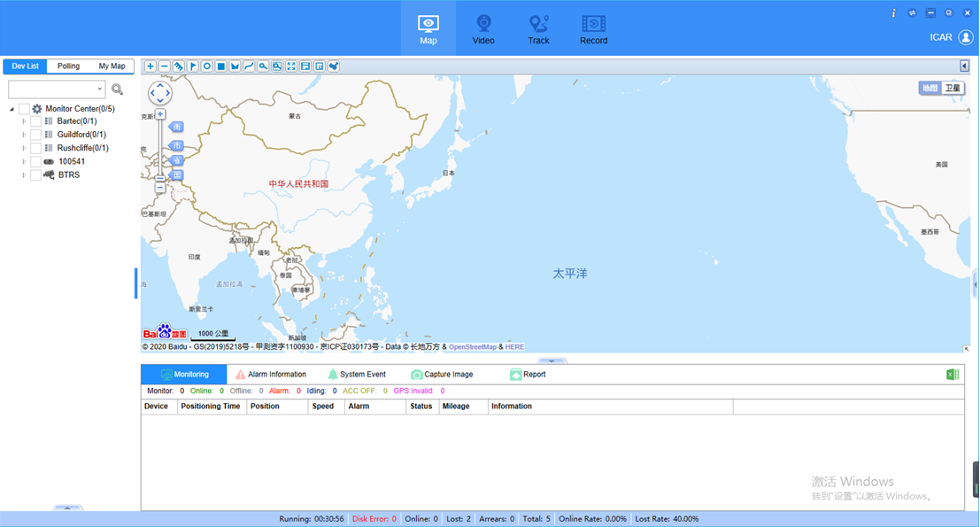Viewport: 980px width, 527px height.
Task: Set map zoom to city level (市)
Action: pyautogui.click(x=176, y=145)
